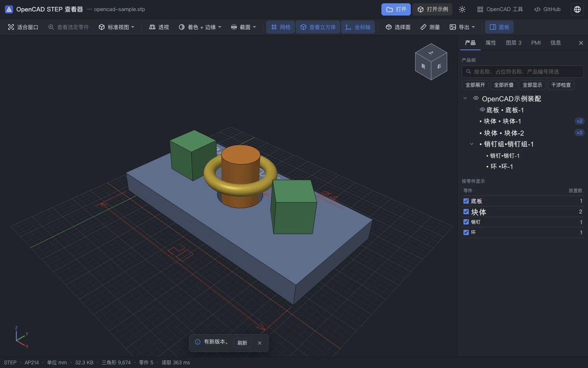The height and width of the screenshot is (368, 588).
Task: Click the OpenCAD logo icon
Action: click(x=9, y=9)
